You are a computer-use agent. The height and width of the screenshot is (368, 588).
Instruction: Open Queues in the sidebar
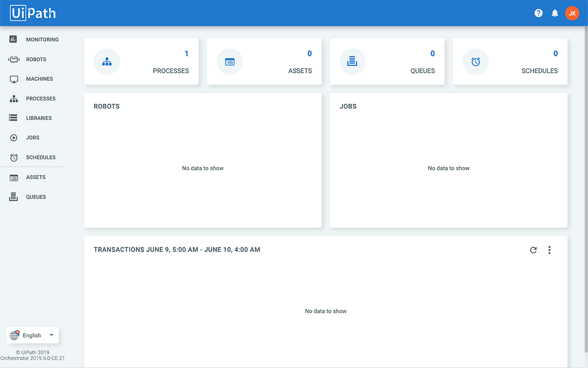point(36,197)
